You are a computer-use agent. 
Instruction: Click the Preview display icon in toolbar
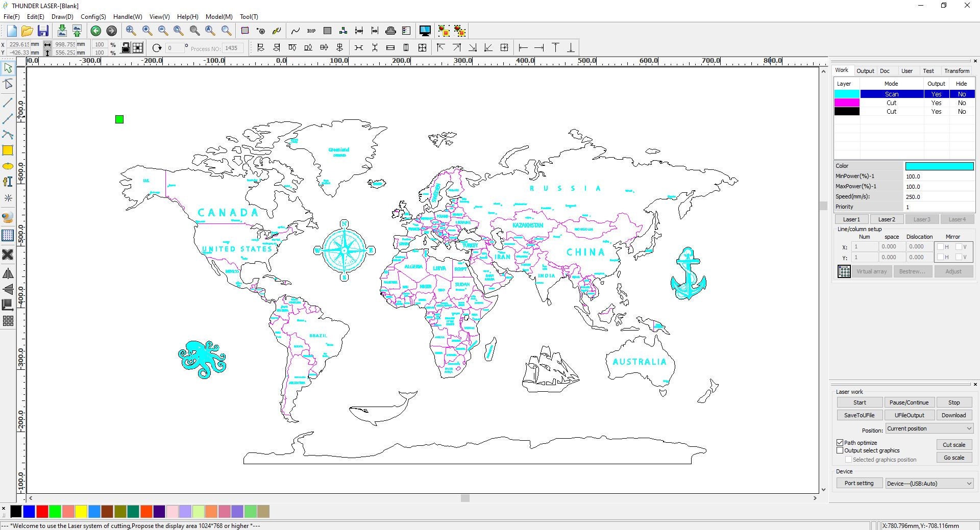[x=425, y=31]
